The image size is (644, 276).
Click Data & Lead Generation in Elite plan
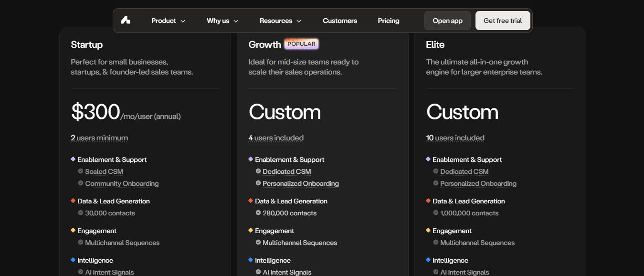469,201
